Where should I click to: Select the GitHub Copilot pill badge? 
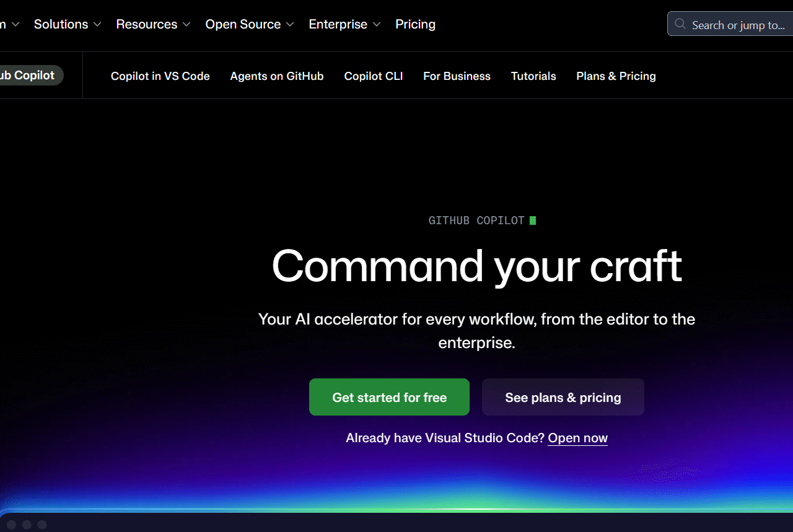(x=27, y=75)
